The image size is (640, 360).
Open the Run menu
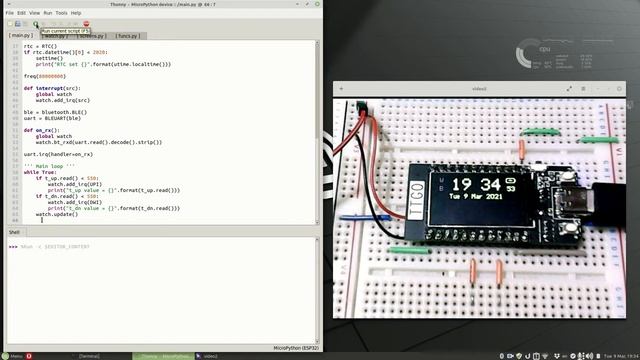coord(48,13)
